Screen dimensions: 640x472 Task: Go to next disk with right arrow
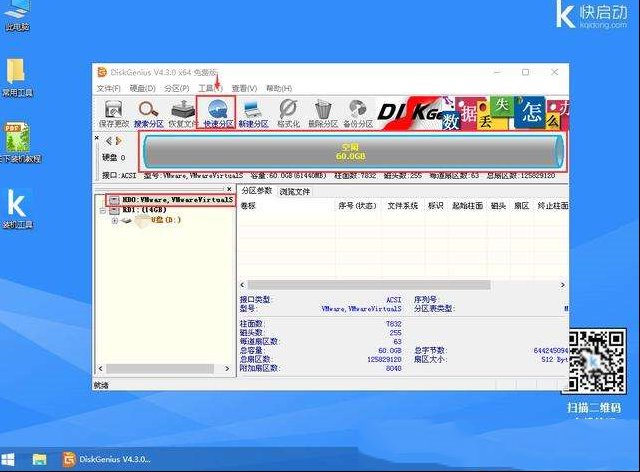[x=118, y=141]
